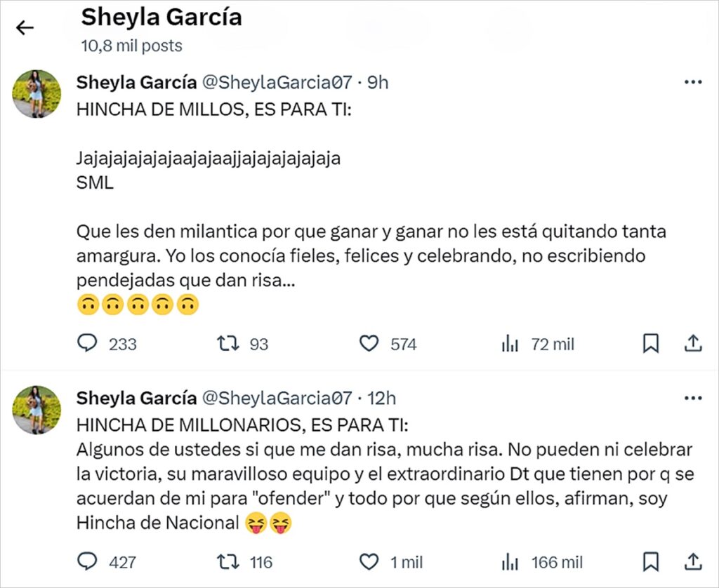Screen dimensions: 719x588
Task: Bookmark the 'HINCHA DE MILLONARIOS' post
Action: point(650,562)
